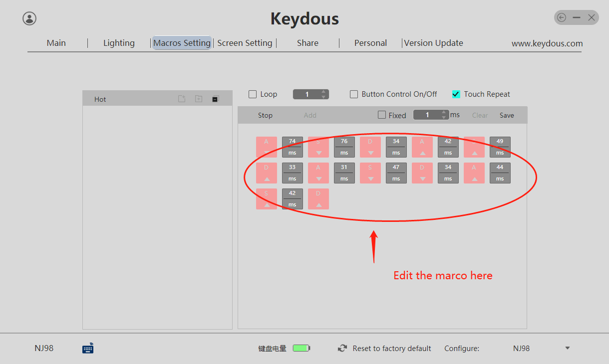Click the green keyboard battery indicator
Viewport: 609px width, 364px height.
tap(301, 348)
